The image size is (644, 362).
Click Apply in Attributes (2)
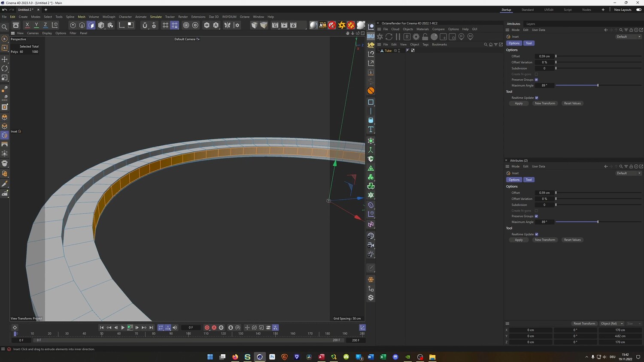(x=519, y=240)
